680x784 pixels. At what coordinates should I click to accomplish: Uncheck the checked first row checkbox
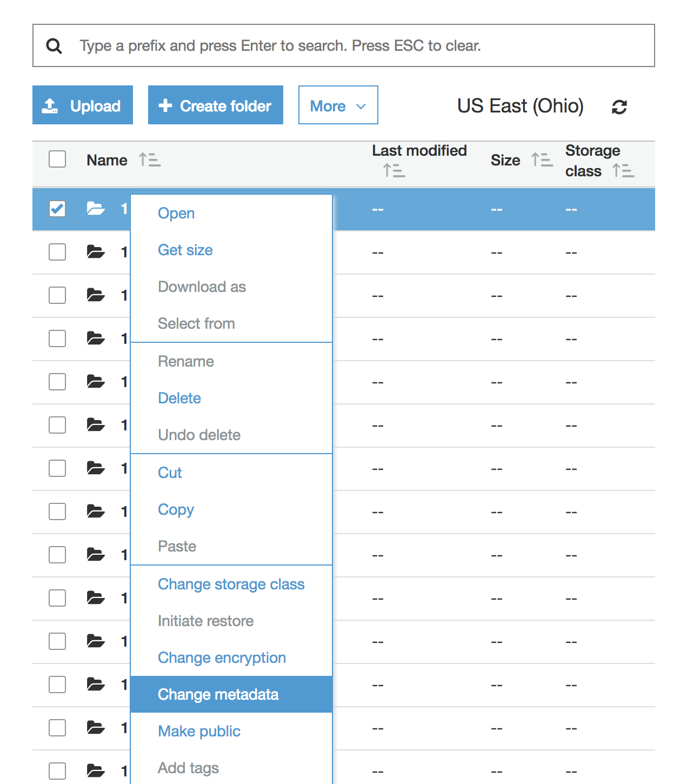click(57, 209)
